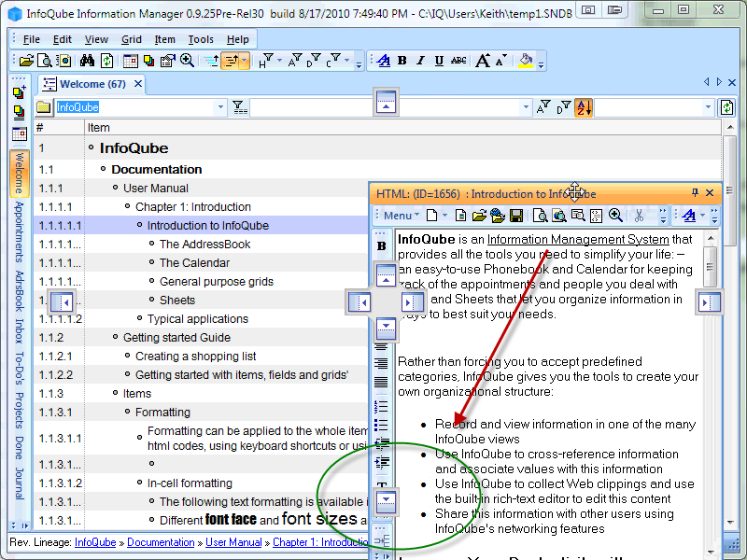Toggle the D filter in main toolbar
Image resolution: width=747 pixels, height=560 pixels.
(x=314, y=61)
